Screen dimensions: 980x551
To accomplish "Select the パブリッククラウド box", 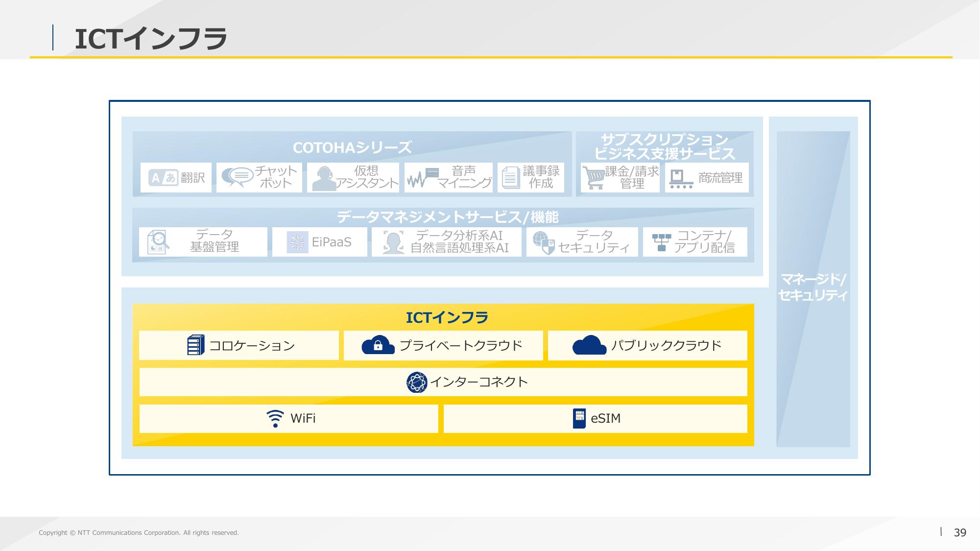I will [647, 345].
